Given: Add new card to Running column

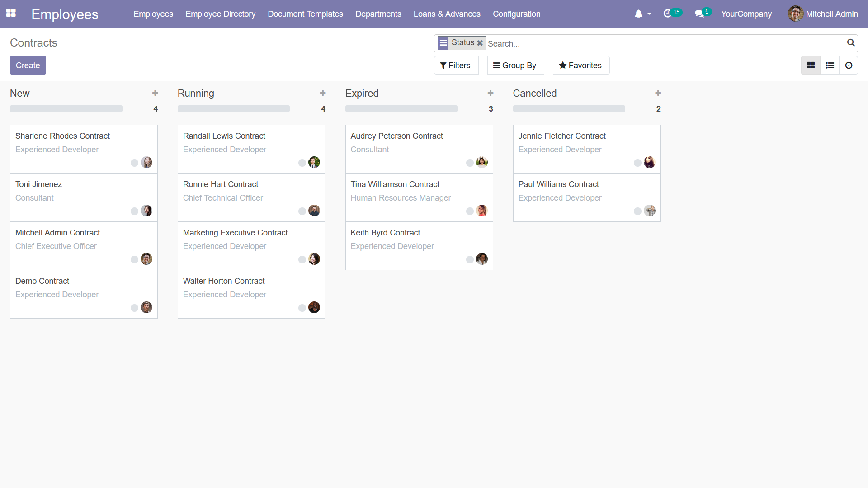Looking at the screenshot, I should tap(322, 93).
